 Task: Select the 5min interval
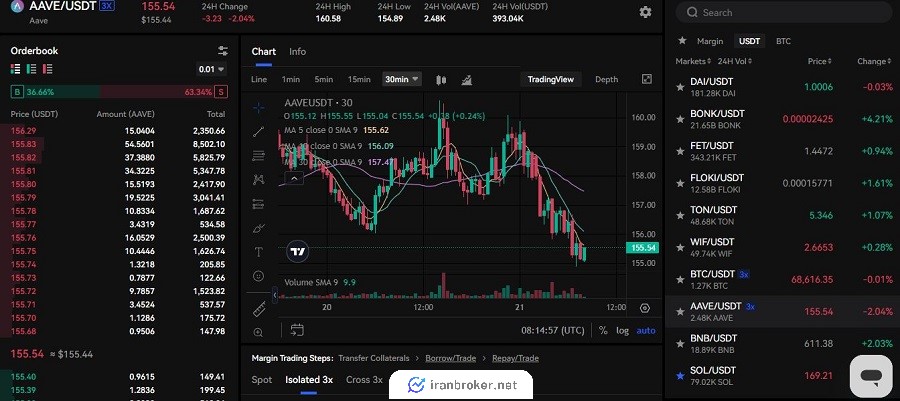pyautogui.click(x=323, y=79)
